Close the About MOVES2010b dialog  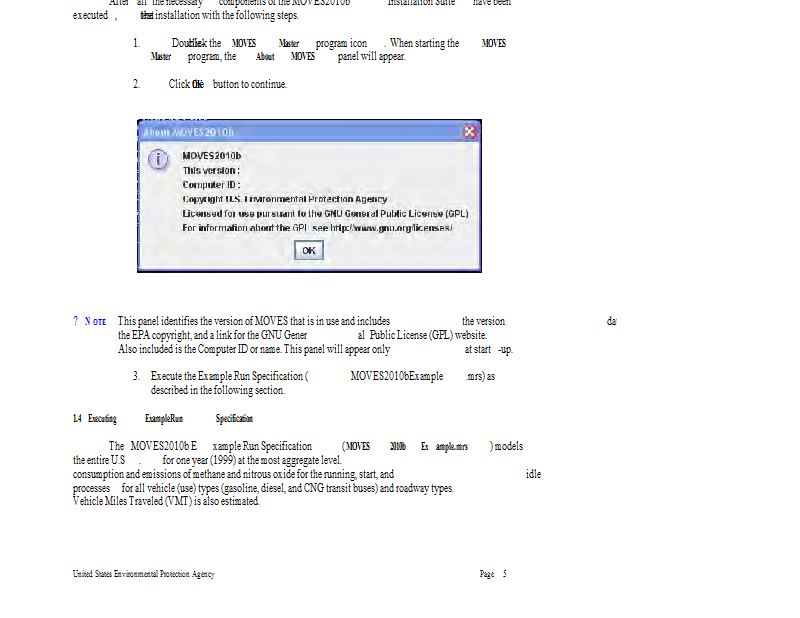click(x=471, y=132)
